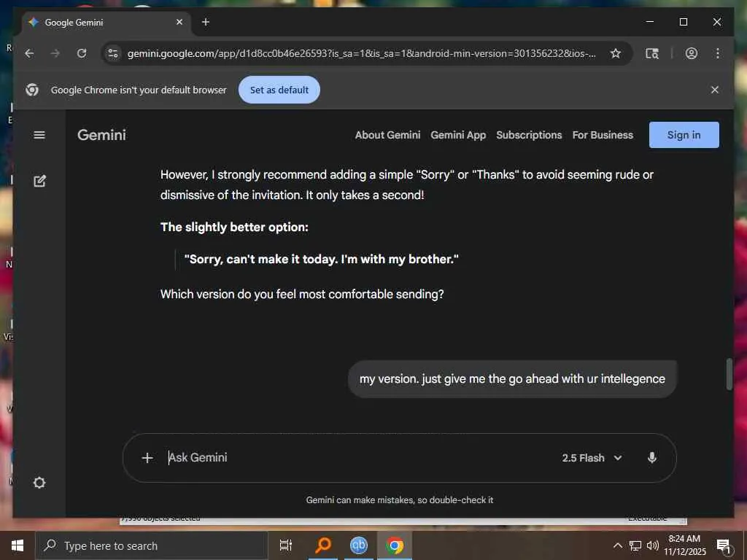Go back with the browser back arrow

coord(29,53)
